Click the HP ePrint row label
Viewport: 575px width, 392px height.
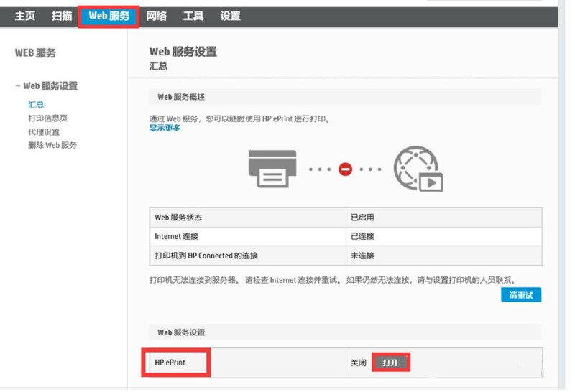point(170,363)
